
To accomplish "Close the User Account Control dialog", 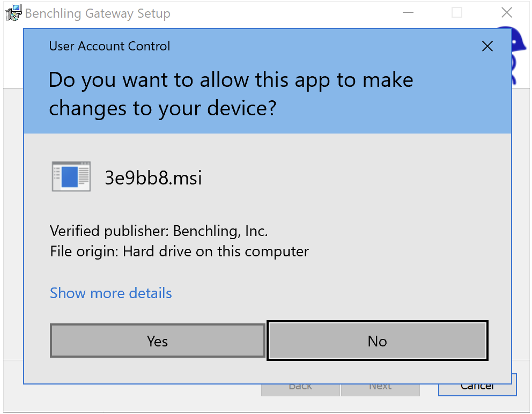I will coord(487,46).
